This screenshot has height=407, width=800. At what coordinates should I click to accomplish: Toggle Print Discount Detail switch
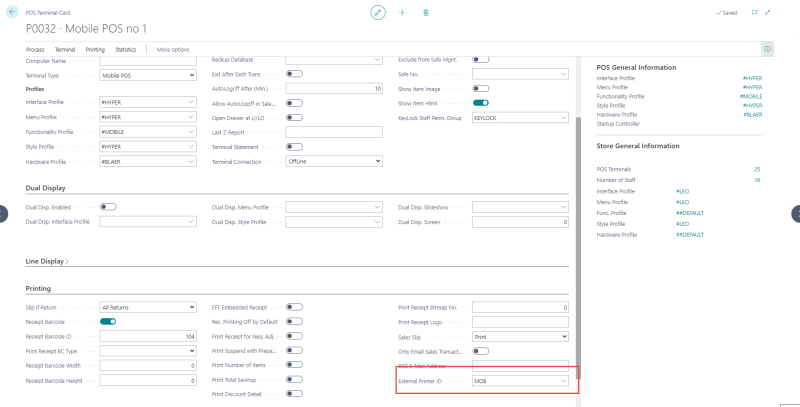[294, 394]
